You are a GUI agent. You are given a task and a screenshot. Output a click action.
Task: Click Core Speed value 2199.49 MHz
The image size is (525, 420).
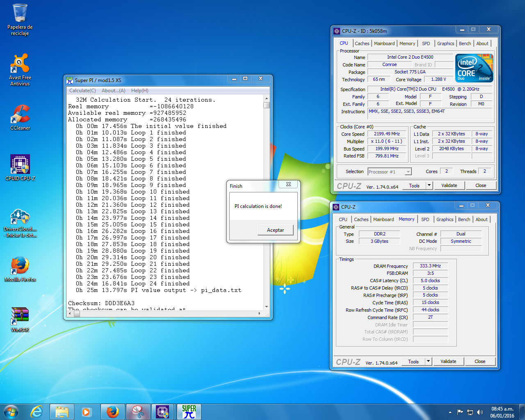click(x=387, y=134)
